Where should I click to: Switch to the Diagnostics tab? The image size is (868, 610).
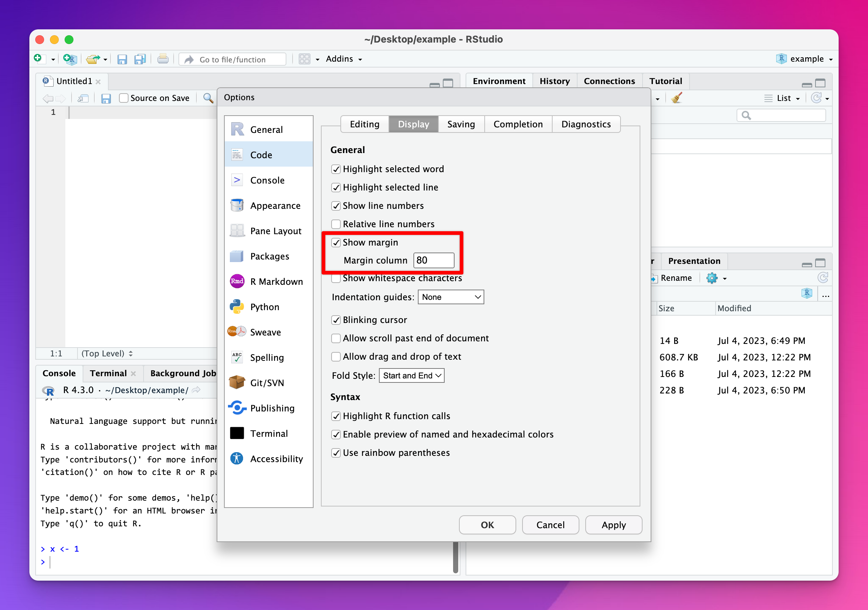tap(586, 124)
